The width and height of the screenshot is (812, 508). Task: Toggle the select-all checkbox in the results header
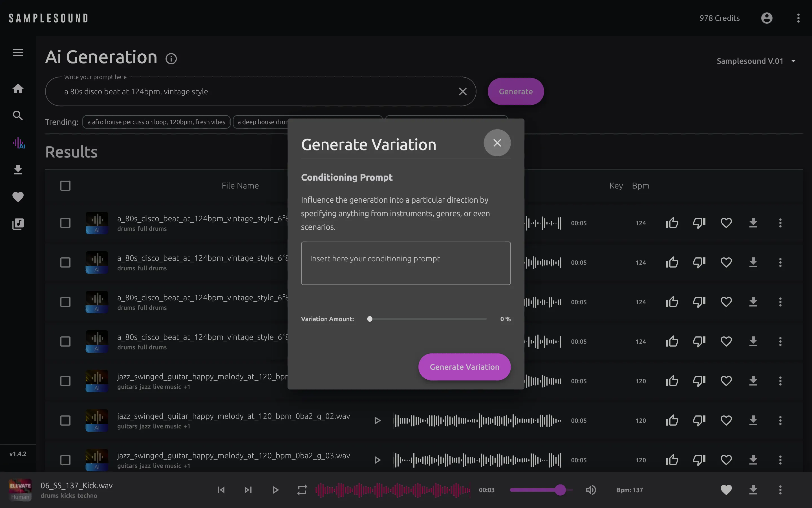pyautogui.click(x=65, y=185)
